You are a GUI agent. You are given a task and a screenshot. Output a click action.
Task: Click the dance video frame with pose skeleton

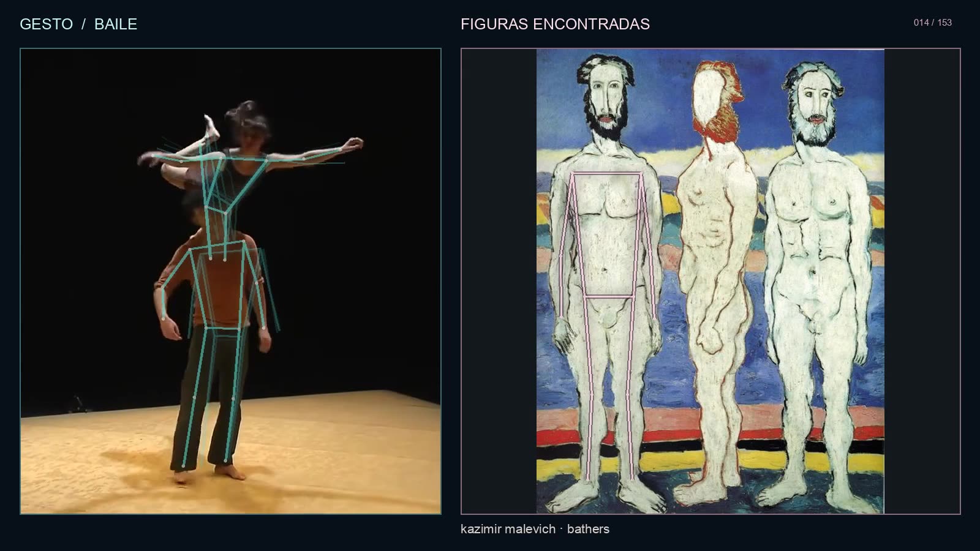click(x=230, y=281)
